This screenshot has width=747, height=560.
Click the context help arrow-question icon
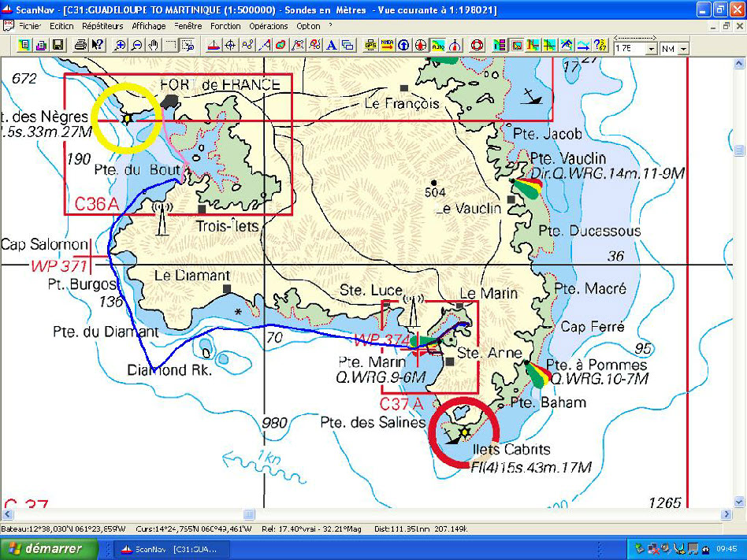coord(96,45)
